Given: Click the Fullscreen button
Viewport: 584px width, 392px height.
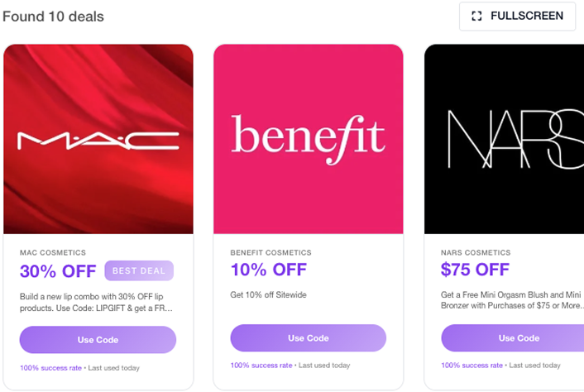Looking at the screenshot, I should coord(517,16).
